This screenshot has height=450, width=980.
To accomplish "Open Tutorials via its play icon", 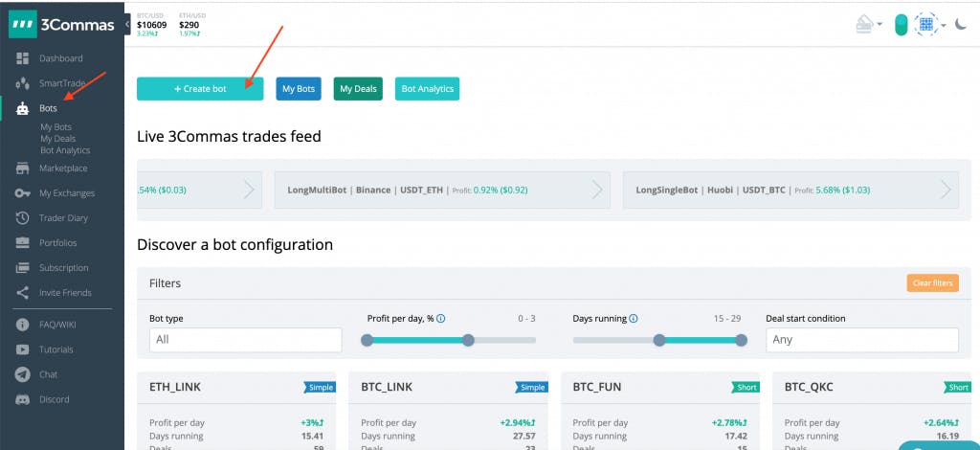I will pyautogui.click(x=23, y=349).
